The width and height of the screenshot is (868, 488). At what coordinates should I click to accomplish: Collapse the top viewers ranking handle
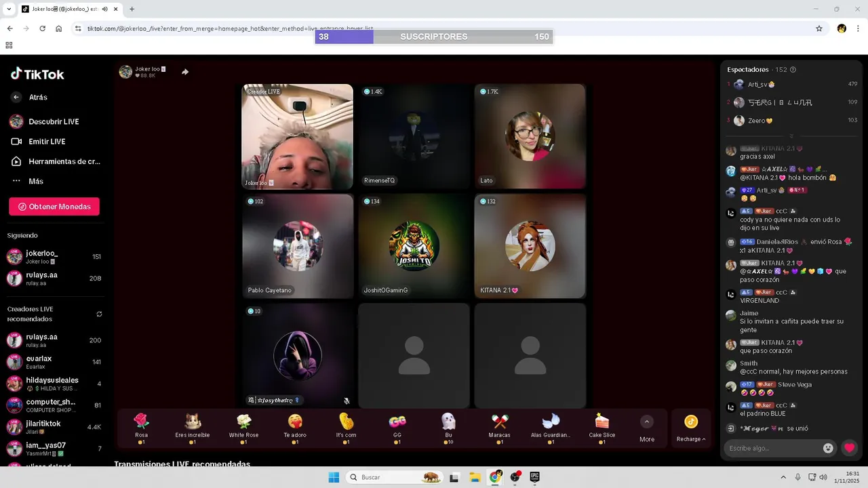coord(791,136)
